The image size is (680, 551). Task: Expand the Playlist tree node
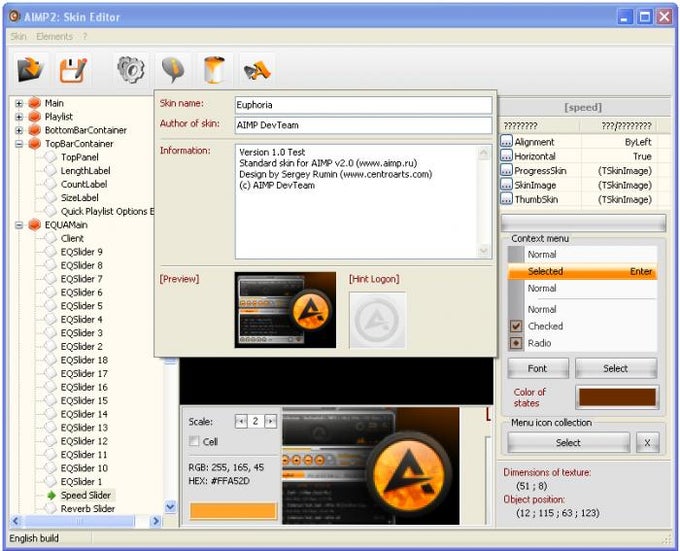19,117
